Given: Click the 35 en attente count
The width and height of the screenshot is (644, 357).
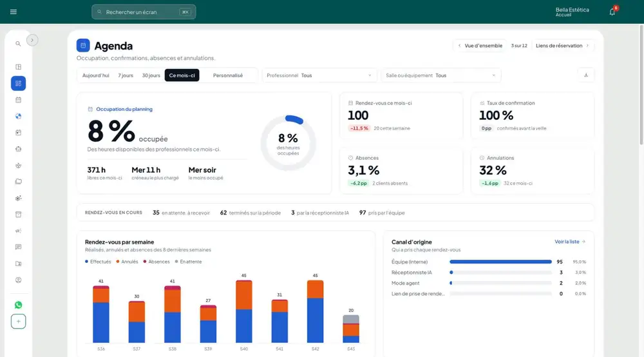Looking at the screenshot, I should pyautogui.click(x=181, y=213).
